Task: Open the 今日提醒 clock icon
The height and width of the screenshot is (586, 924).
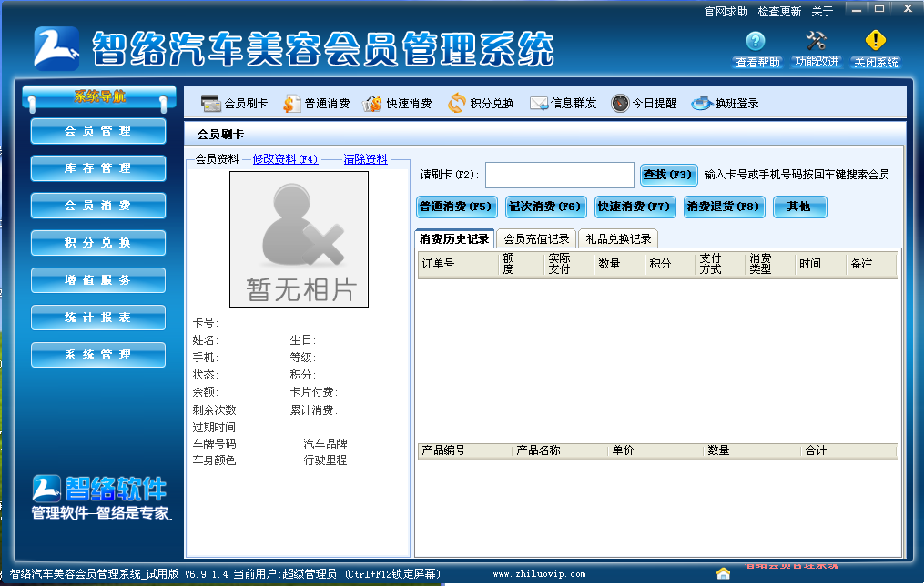Action: click(620, 103)
